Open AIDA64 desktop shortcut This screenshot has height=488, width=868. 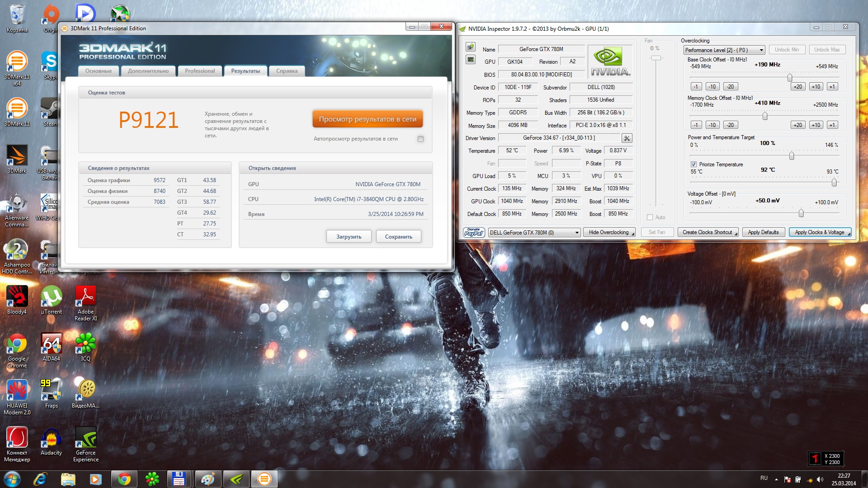pyautogui.click(x=52, y=347)
